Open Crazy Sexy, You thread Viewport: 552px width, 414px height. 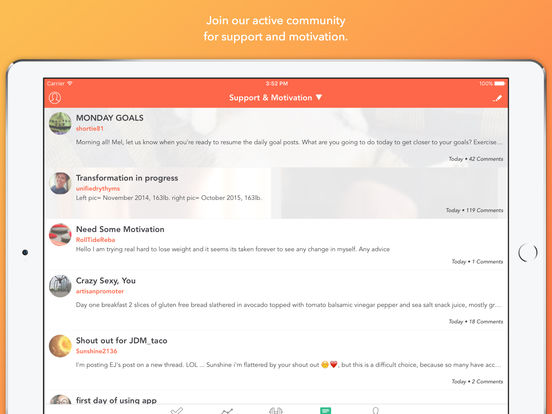click(x=106, y=281)
